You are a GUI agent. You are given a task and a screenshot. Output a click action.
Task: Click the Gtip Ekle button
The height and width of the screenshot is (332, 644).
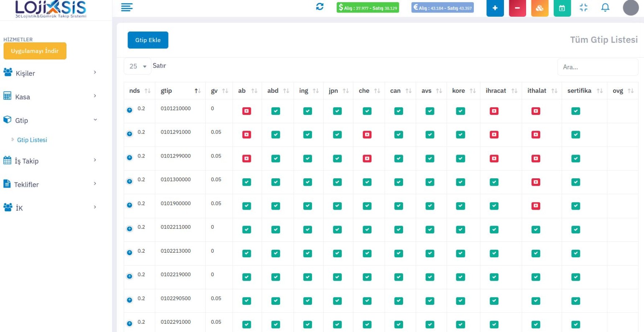(x=148, y=40)
